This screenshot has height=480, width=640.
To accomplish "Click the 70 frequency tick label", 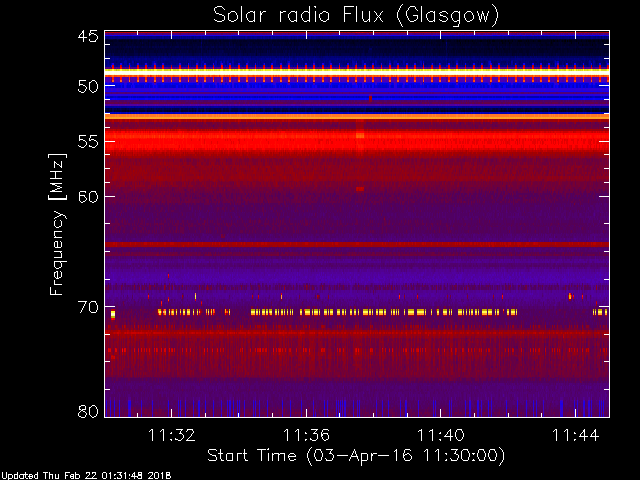I will pos(88,307).
